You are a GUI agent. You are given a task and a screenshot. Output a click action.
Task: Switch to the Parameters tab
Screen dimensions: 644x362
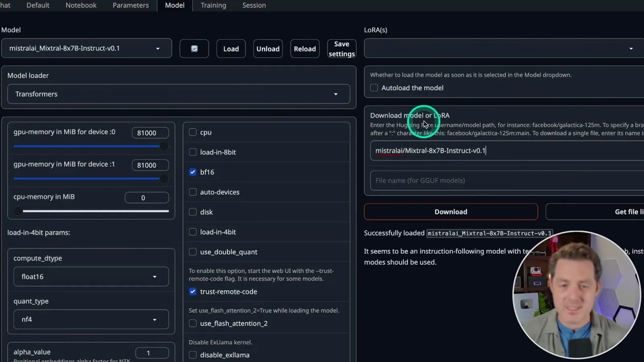click(x=130, y=5)
